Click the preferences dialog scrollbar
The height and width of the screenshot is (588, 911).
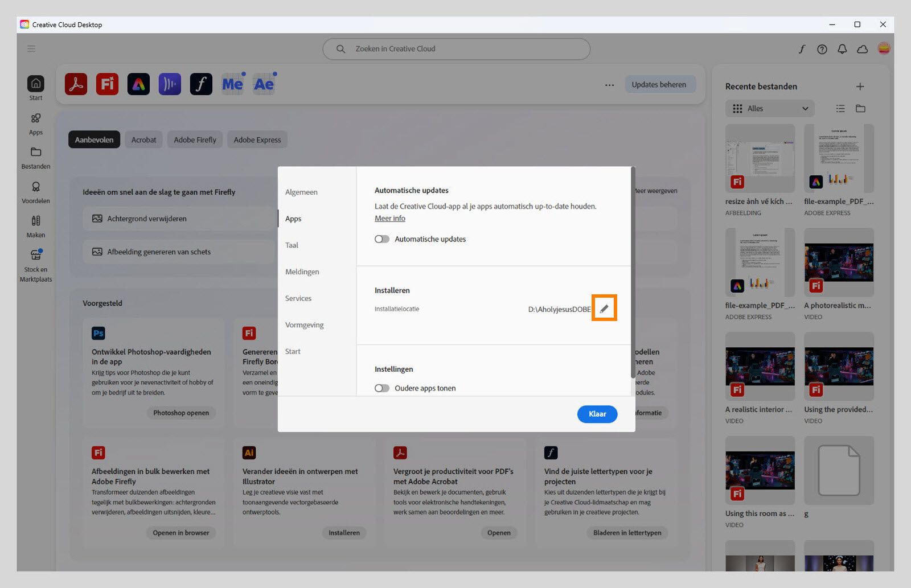click(633, 273)
